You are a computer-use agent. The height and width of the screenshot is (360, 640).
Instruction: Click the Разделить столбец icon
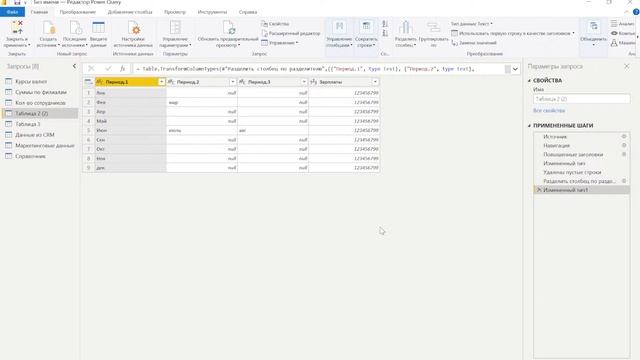pos(405,27)
